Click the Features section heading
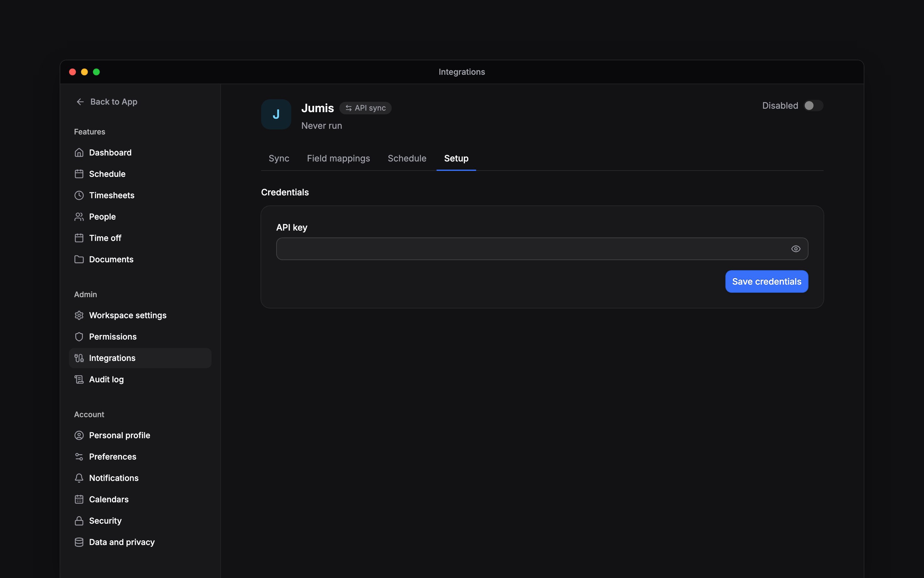Image resolution: width=924 pixels, height=578 pixels. [x=89, y=132]
